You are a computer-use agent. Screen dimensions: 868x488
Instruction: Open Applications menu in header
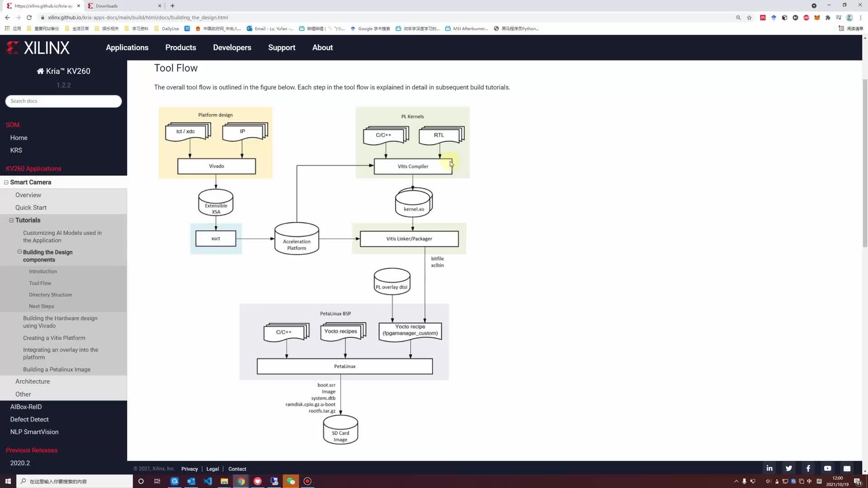(x=127, y=47)
